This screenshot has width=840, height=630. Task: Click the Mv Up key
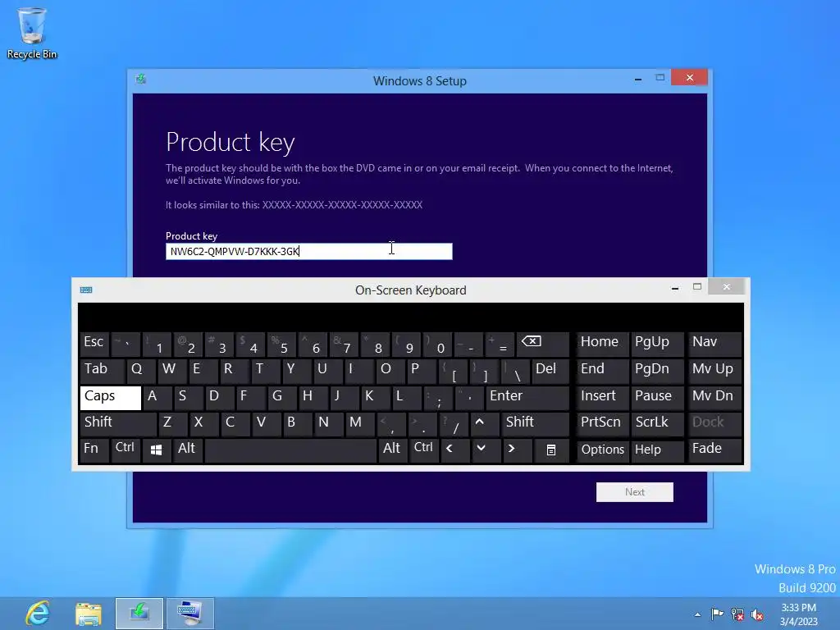click(x=714, y=371)
